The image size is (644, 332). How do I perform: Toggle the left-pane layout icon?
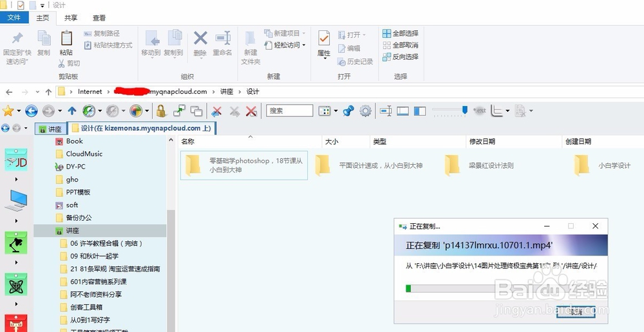click(420, 111)
